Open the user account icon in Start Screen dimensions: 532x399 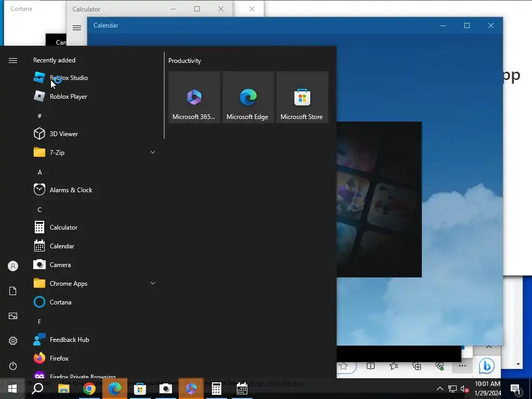click(x=13, y=266)
